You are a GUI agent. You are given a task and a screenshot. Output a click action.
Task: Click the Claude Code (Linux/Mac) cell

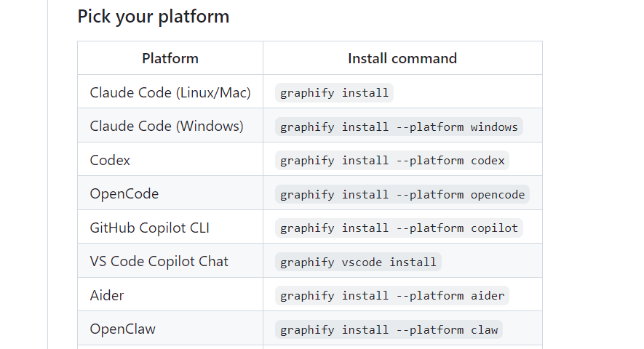(x=170, y=92)
